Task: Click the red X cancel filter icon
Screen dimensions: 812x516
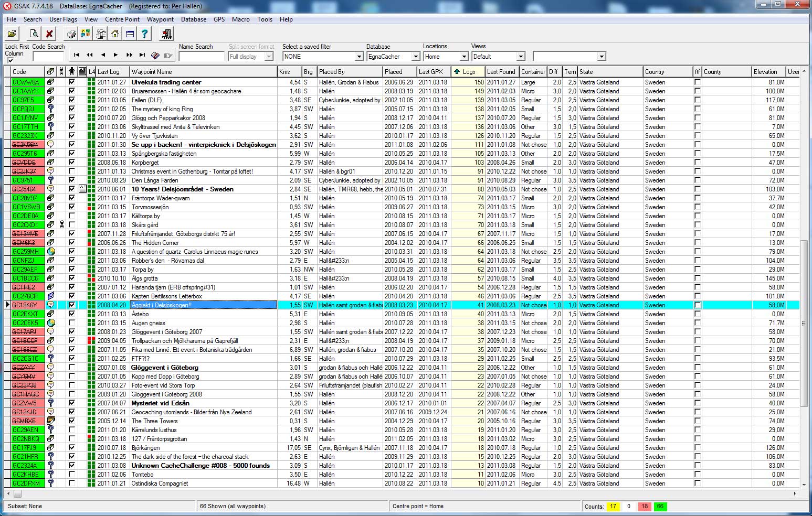Action: (x=49, y=34)
